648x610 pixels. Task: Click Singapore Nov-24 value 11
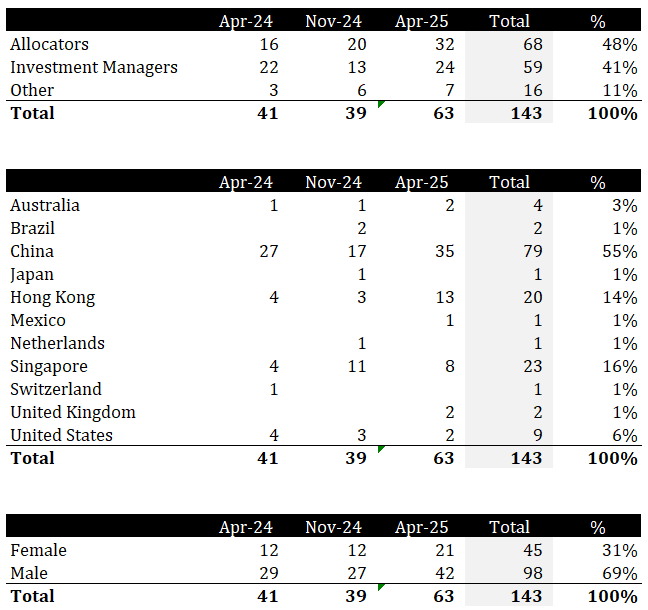point(357,367)
